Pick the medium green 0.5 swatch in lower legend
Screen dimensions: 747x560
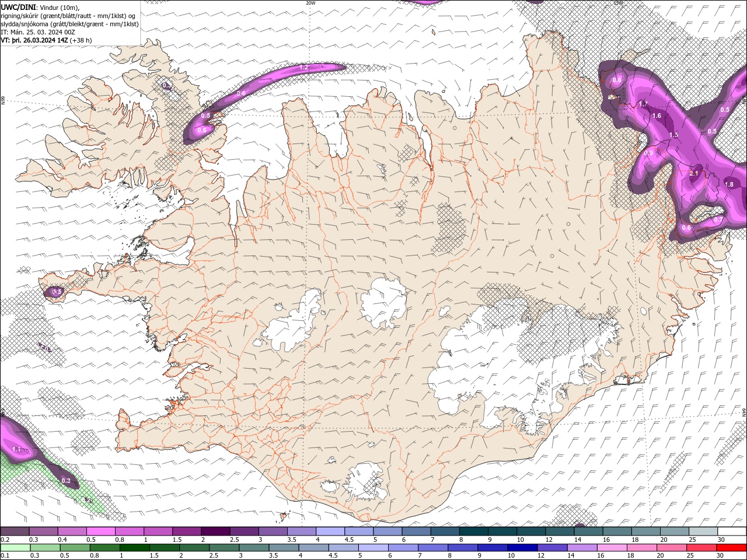coord(75,548)
